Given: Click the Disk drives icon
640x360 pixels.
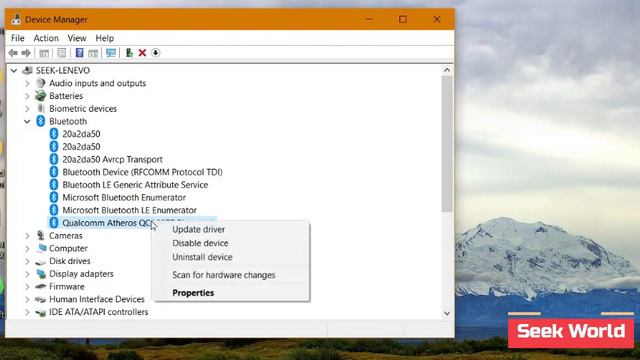Looking at the screenshot, I should pos(40,261).
